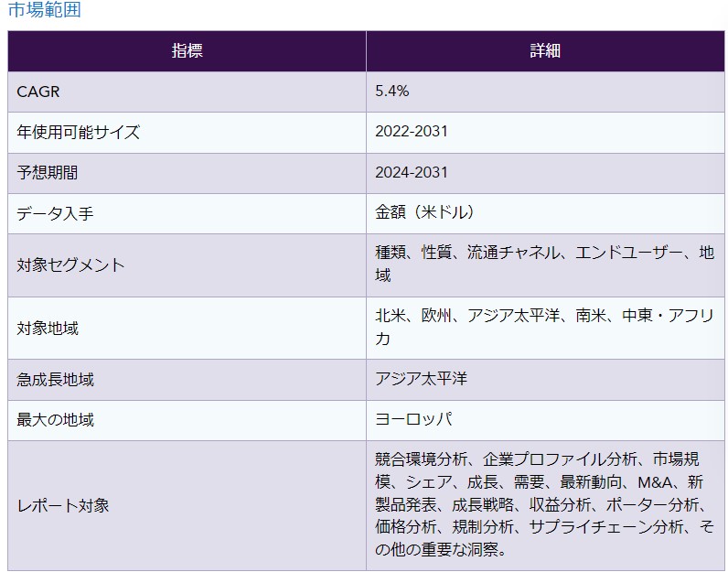The image size is (728, 572).
Task: Click the segment list starting with 種類
Action: point(544,264)
